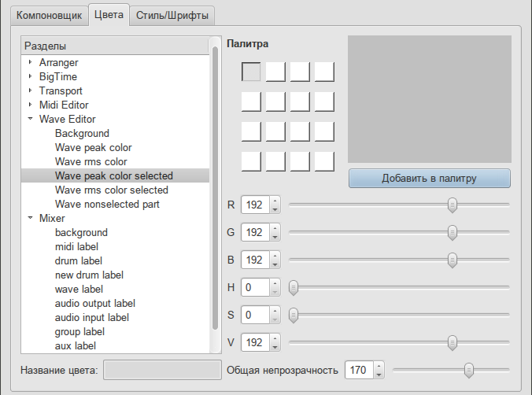Click the G value field
This screenshot has width=532, height=395.
tap(255, 232)
